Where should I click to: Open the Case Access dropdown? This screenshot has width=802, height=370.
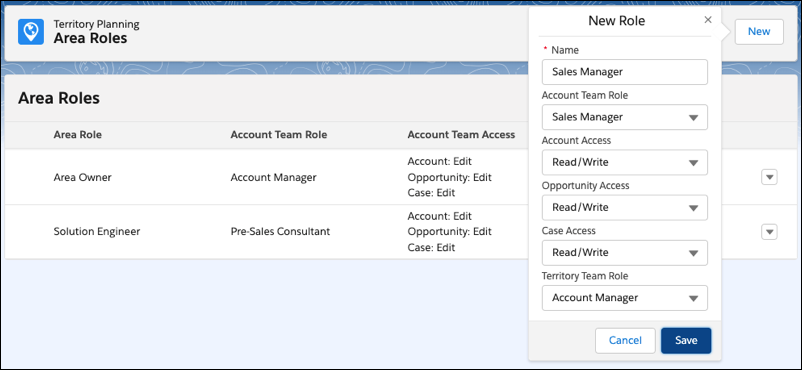coord(625,252)
